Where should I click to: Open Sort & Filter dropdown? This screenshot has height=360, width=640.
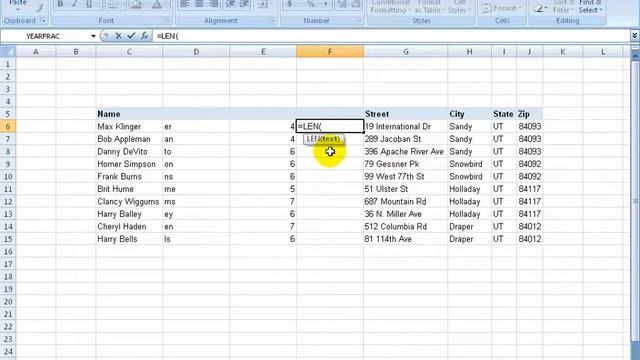(564, 7)
